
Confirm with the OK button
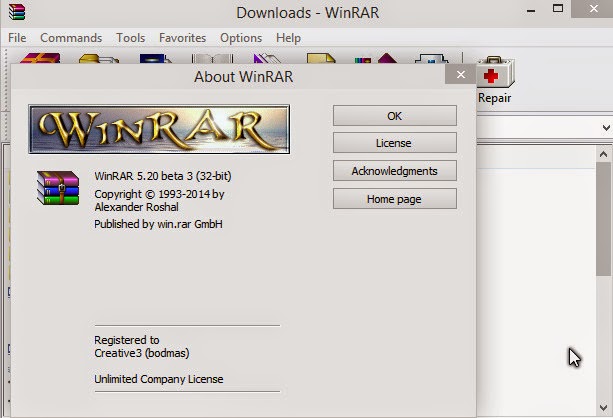pos(394,116)
